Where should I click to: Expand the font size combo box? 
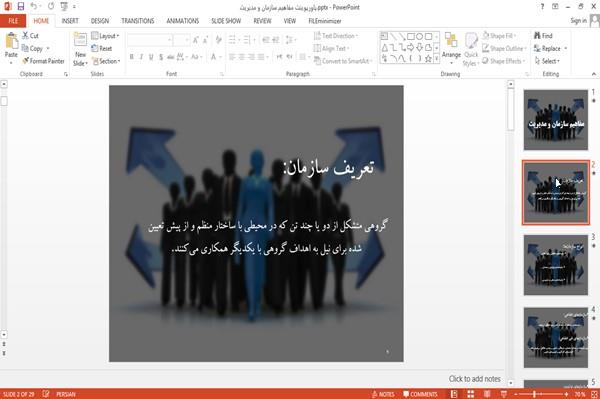click(187, 39)
